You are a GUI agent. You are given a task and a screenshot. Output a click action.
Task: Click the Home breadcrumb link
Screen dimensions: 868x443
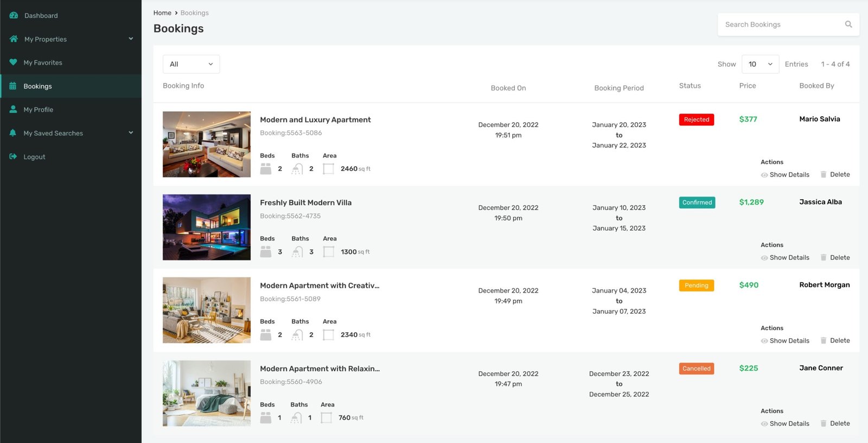point(162,13)
